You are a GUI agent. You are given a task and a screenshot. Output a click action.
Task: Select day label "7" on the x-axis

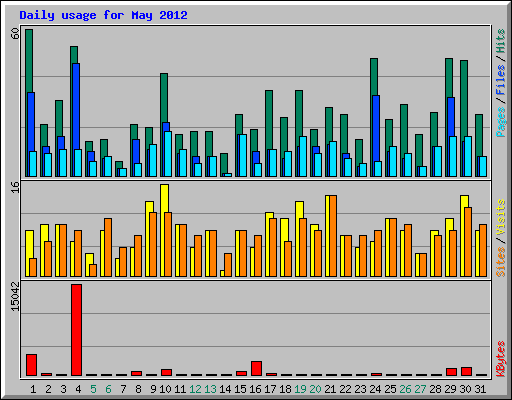click(x=123, y=389)
